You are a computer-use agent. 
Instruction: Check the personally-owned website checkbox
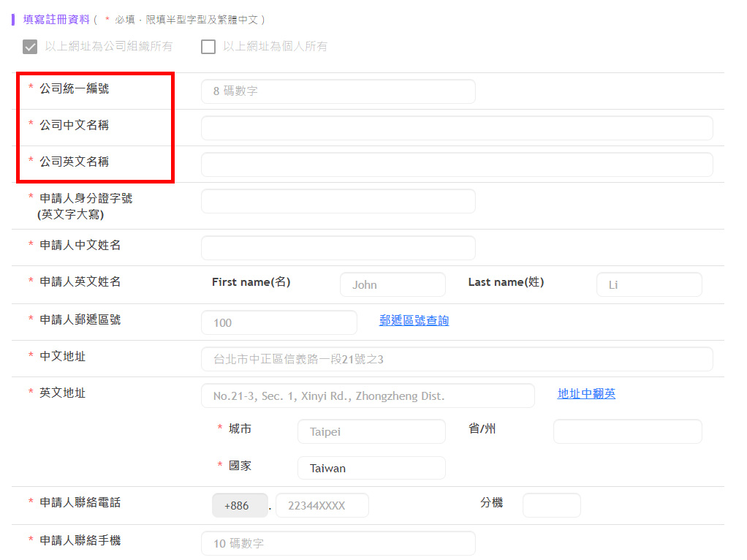(x=208, y=47)
